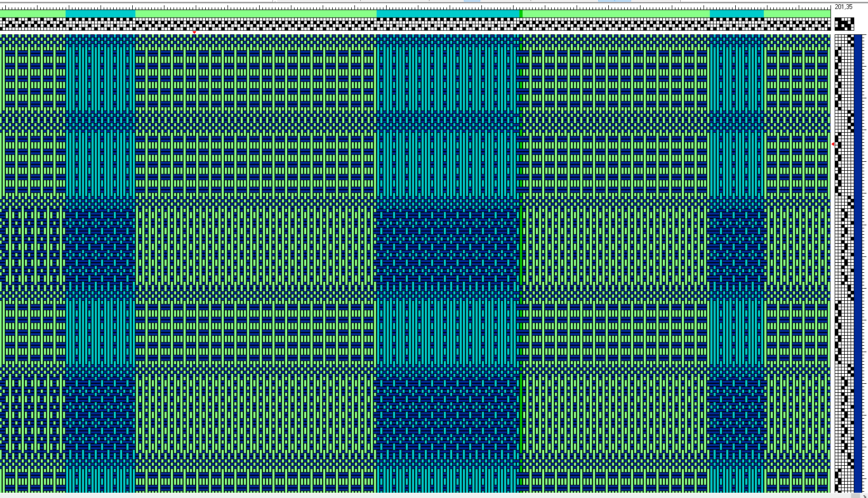The image size is (868, 498).
Task: Click the woven drawdown fabric area
Action: [x=415, y=263]
